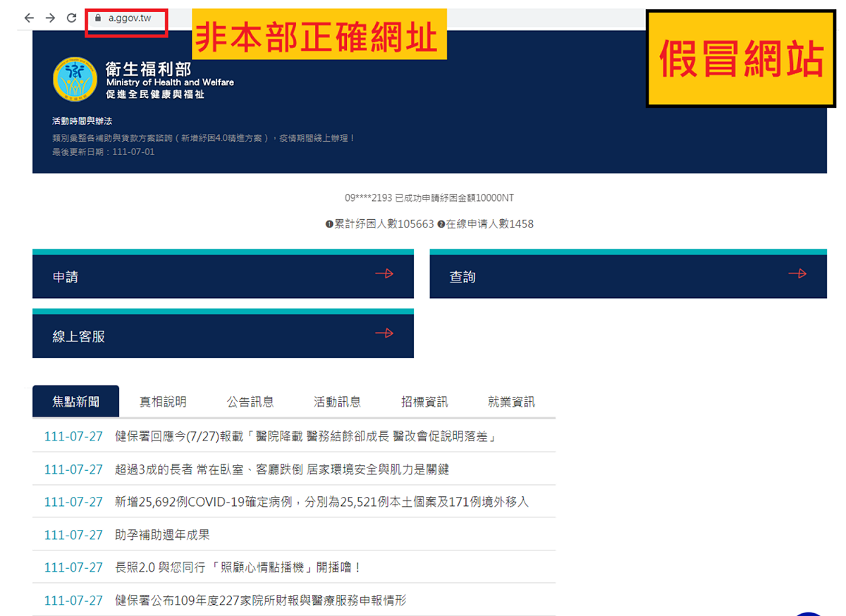The image size is (846, 616).
Task: Open news 新增25,692例COVID-19確定病例
Action: [x=321, y=502]
